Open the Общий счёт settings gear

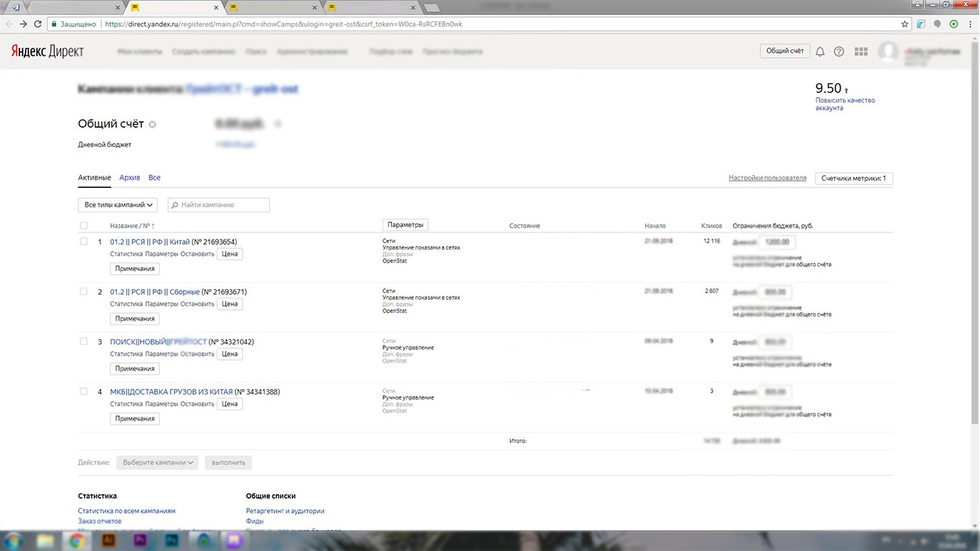pos(152,124)
